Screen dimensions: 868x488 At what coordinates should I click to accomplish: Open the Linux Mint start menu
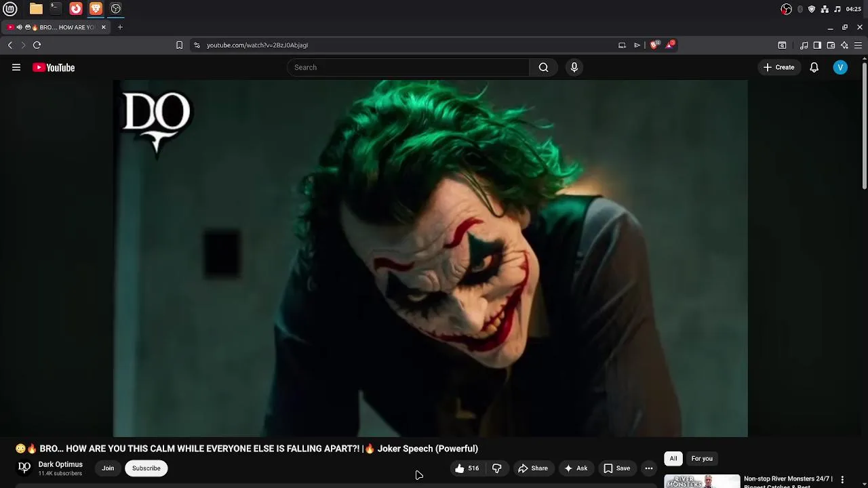pyautogui.click(x=9, y=9)
